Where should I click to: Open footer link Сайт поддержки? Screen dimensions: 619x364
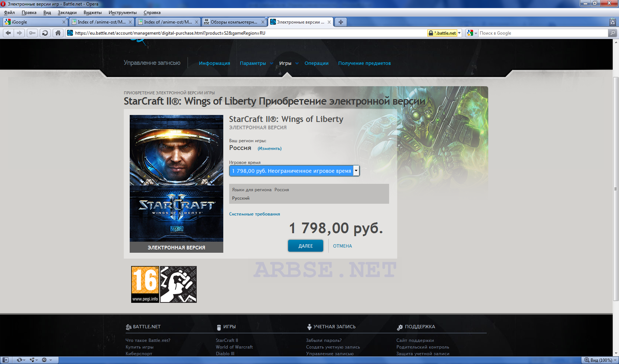(415, 340)
